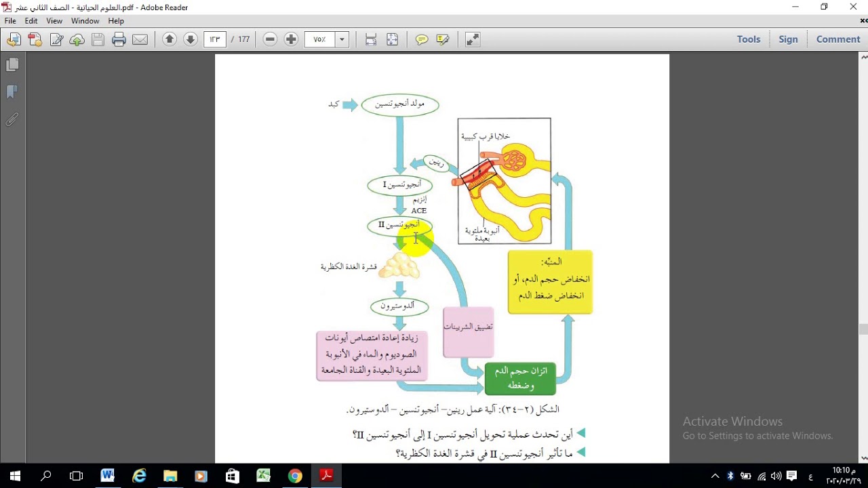Click the Edit/fill and sign document icon
The image size is (868, 488).
56,39
